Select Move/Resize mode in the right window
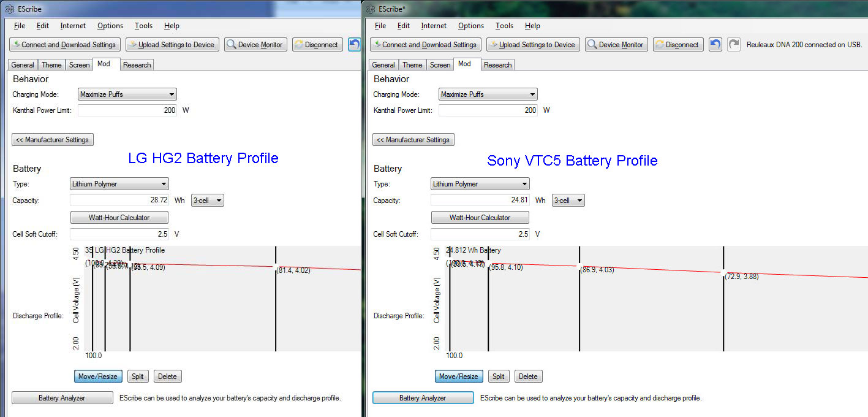The image size is (868, 417). (x=459, y=377)
